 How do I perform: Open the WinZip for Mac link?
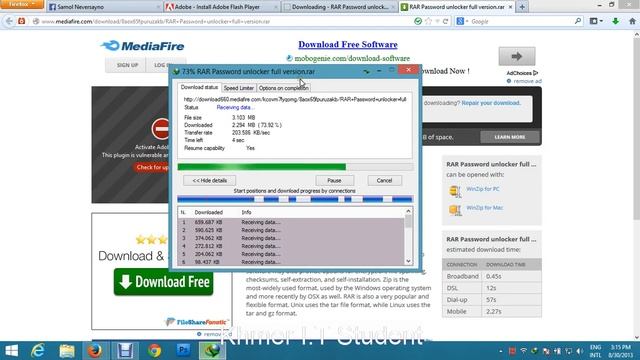[484, 208]
